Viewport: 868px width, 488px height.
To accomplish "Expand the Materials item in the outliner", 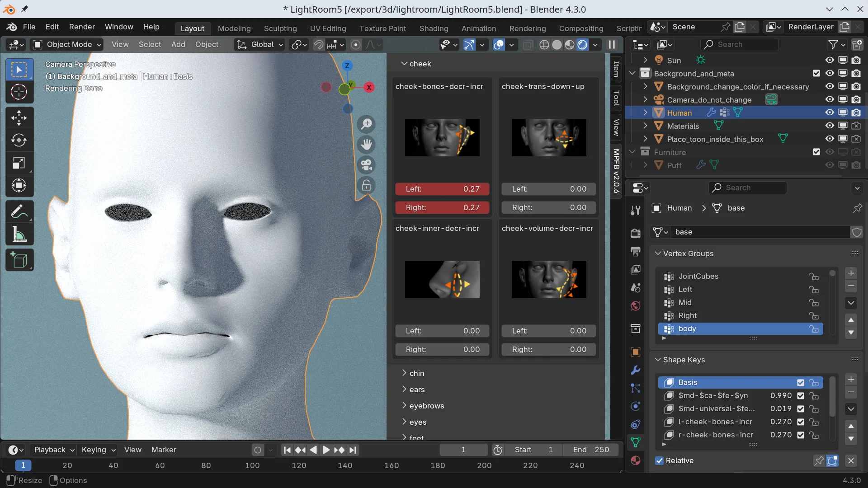I will pyautogui.click(x=645, y=126).
